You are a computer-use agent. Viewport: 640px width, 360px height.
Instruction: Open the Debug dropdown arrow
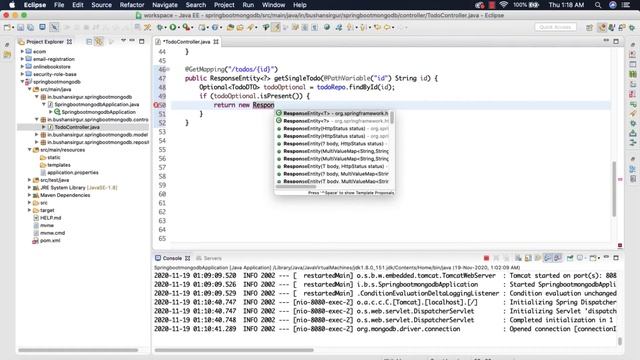pyautogui.click(x=166, y=28)
